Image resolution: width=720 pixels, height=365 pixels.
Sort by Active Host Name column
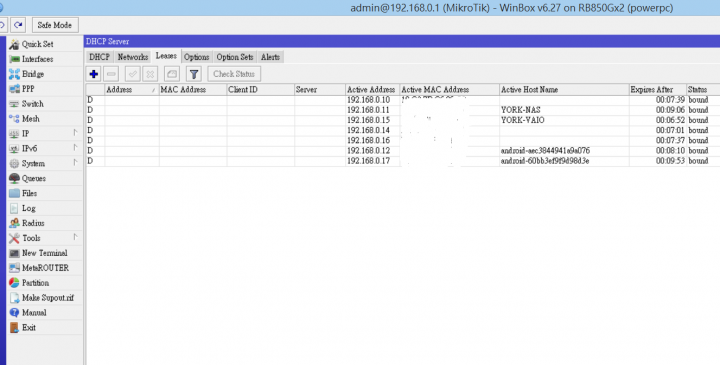[x=564, y=90]
